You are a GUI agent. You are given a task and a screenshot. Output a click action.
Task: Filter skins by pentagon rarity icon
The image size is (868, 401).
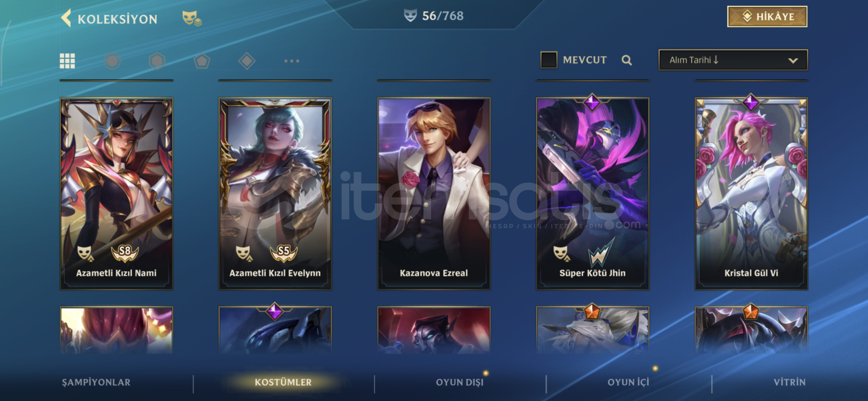[x=202, y=61]
